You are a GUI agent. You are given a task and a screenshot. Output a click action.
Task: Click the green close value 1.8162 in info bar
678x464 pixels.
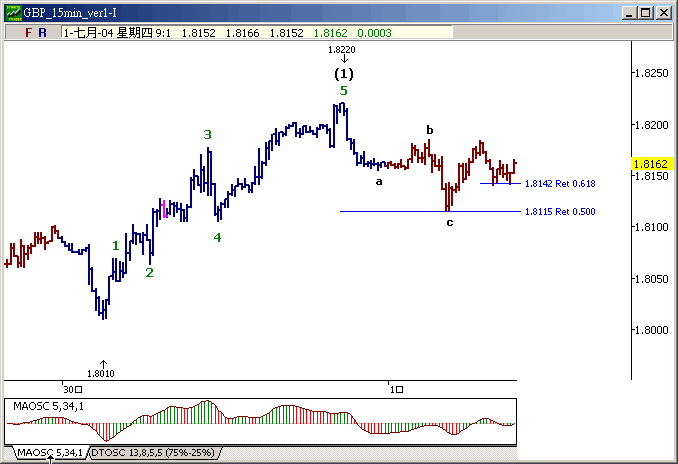(x=330, y=33)
